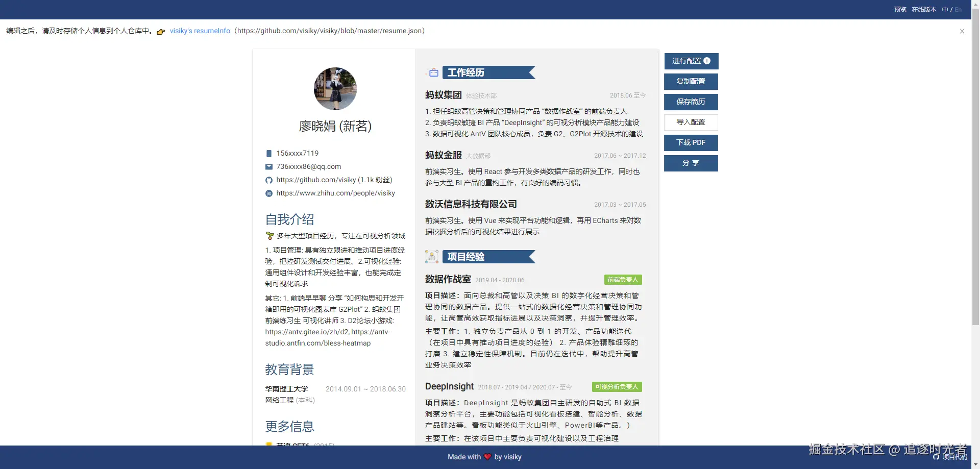Click the 华南理工大学 school name
The image size is (980, 469).
286,389
